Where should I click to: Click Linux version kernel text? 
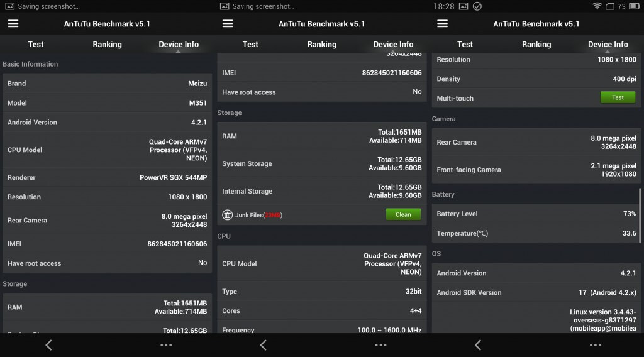[x=603, y=320]
